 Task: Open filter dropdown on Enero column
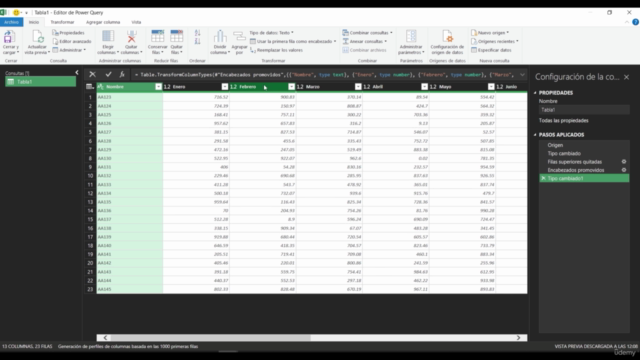225,87
